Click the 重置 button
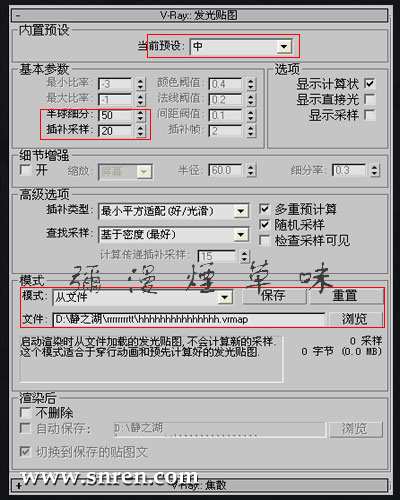The width and height of the screenshot is (400, 500). coord(346,296)
